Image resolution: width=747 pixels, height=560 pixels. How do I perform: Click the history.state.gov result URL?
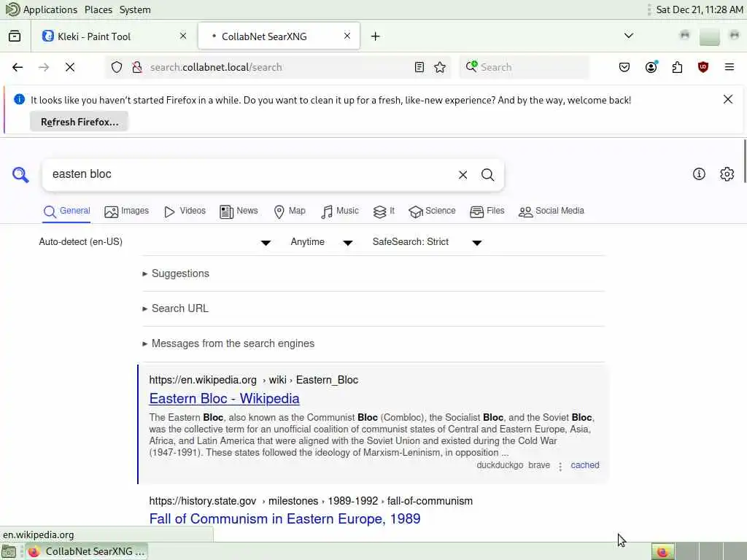click(311, 501)
